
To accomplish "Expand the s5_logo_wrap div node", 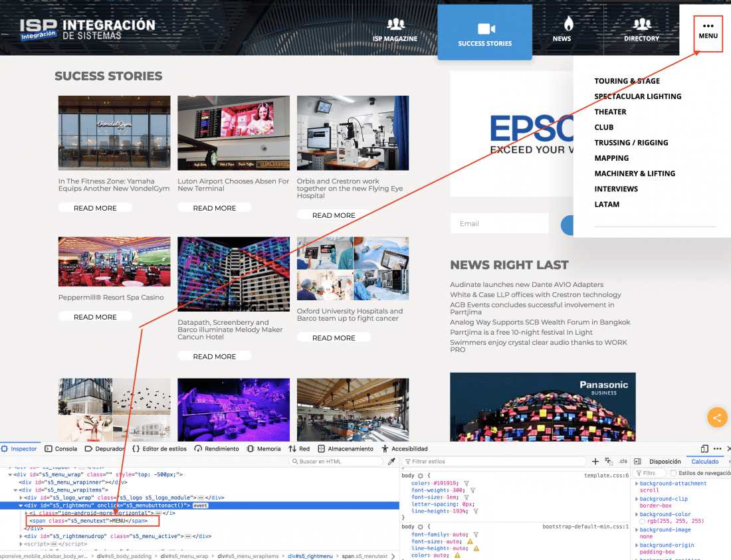I will 21,498.
